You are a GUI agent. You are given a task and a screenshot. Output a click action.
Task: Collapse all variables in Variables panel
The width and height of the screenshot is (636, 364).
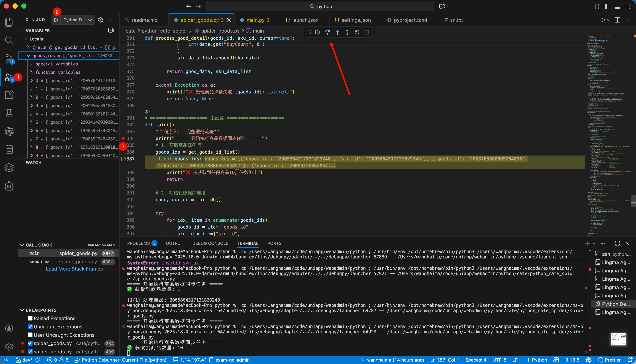click(111, 30)
